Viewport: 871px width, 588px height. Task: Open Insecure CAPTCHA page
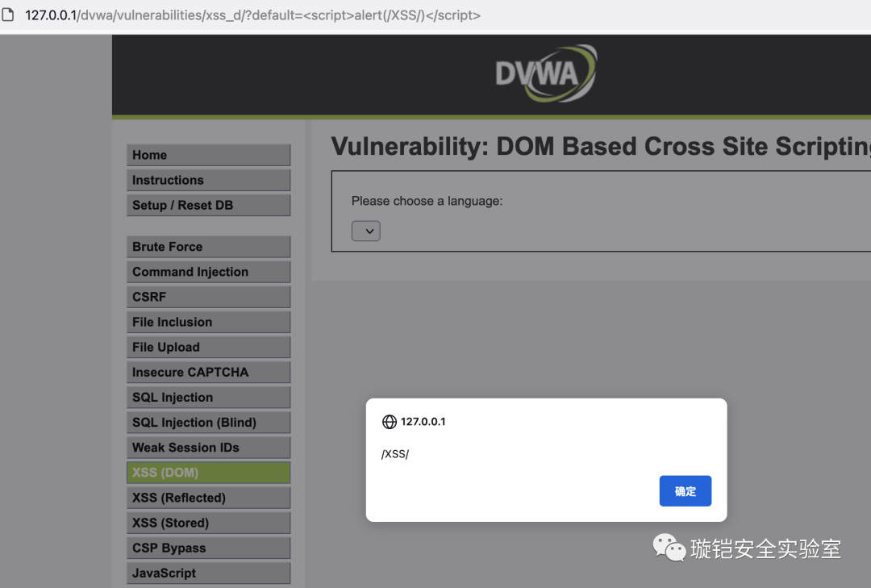pyautogui.click(x=208, y=373)
